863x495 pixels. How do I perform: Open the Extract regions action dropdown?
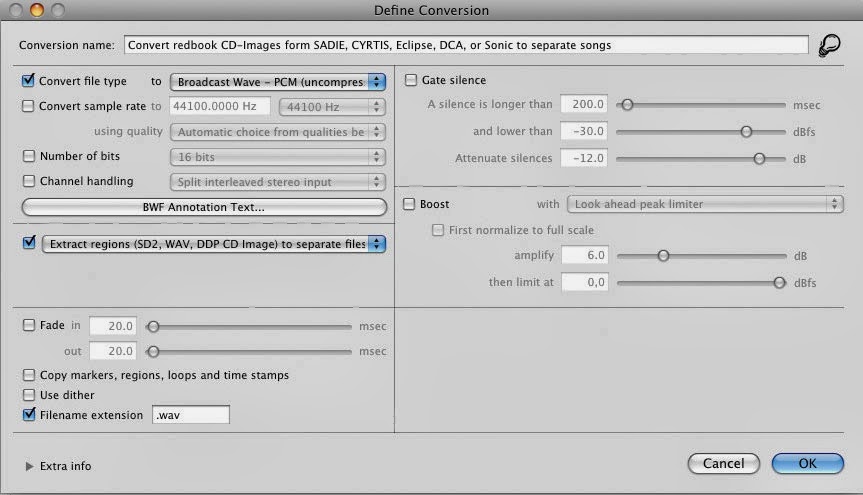tap(213, 243)
